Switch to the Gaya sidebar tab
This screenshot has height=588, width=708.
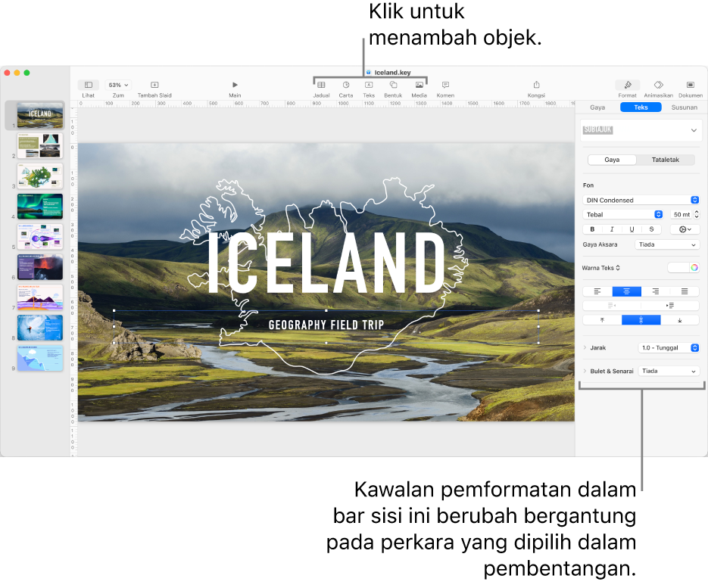pos(597,107)
